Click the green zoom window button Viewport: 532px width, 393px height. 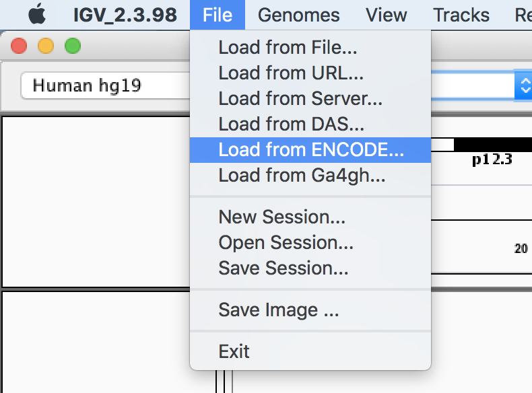tap(73, 46)
